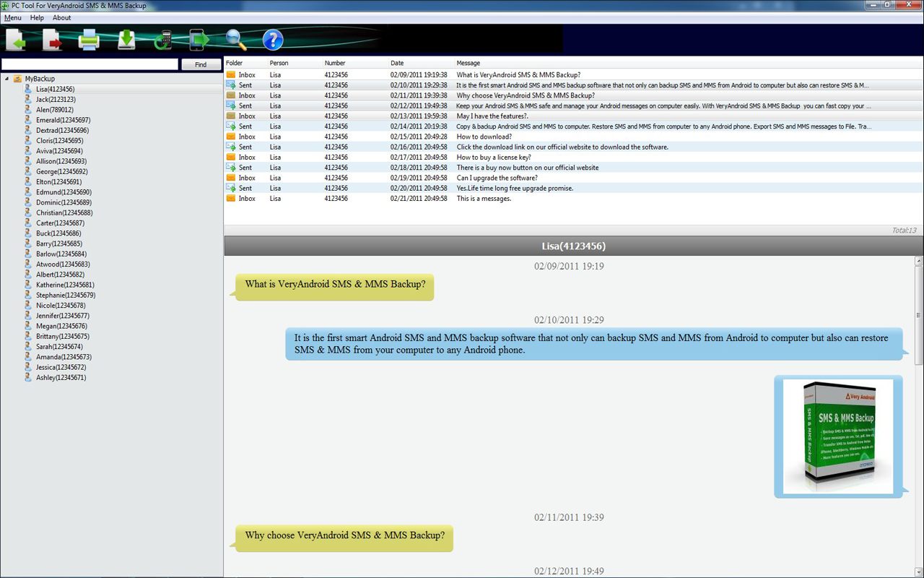Open the print icon on the toolbar
This screenshot has height=578, width=924.
[x=88, y=40]
